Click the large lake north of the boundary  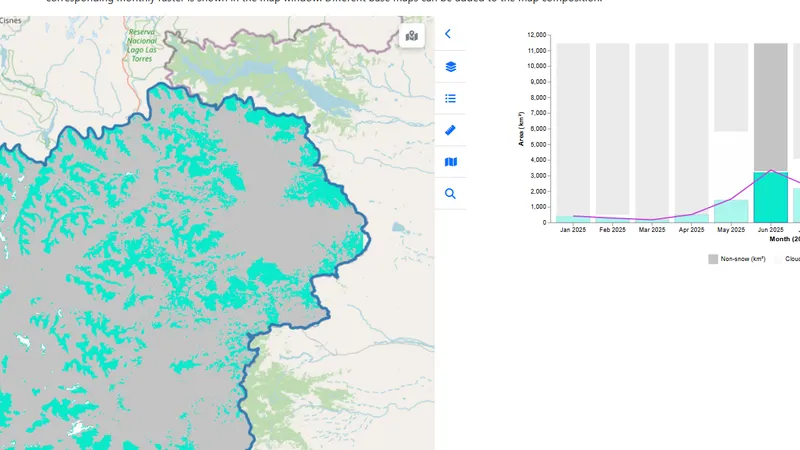(318, 93)
